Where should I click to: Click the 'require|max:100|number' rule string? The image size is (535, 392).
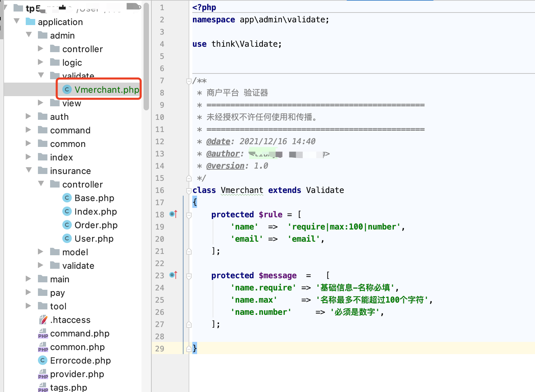pyautogui.click(x=344, y=227)
